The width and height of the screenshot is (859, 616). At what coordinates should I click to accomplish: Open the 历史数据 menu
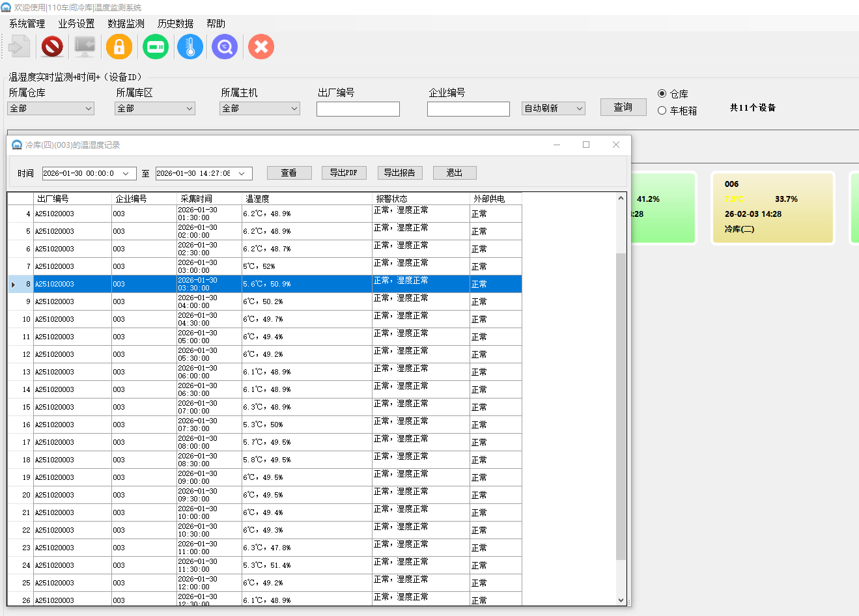click(175, 23)
